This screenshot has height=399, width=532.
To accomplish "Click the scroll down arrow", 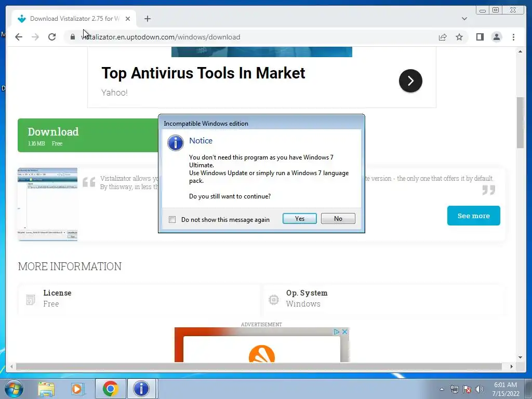I will (x=520, y=357).
